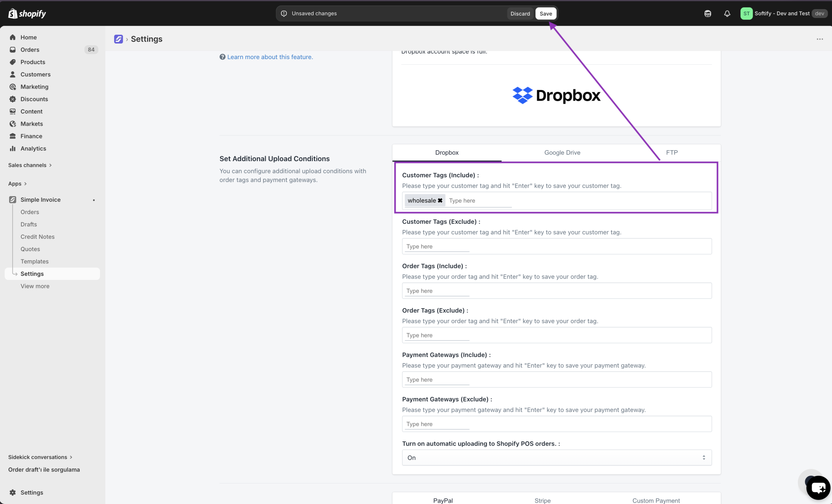Click the Simple Invoice breadcrumb icon
The height and width of the screenshot is (504, 832).
click(119, 39)
